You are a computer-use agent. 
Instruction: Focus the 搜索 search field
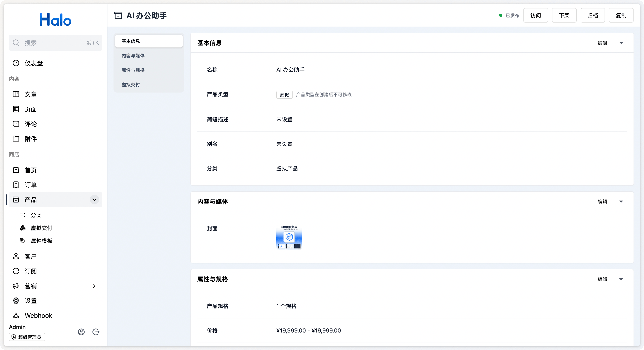tap(56, 43)
